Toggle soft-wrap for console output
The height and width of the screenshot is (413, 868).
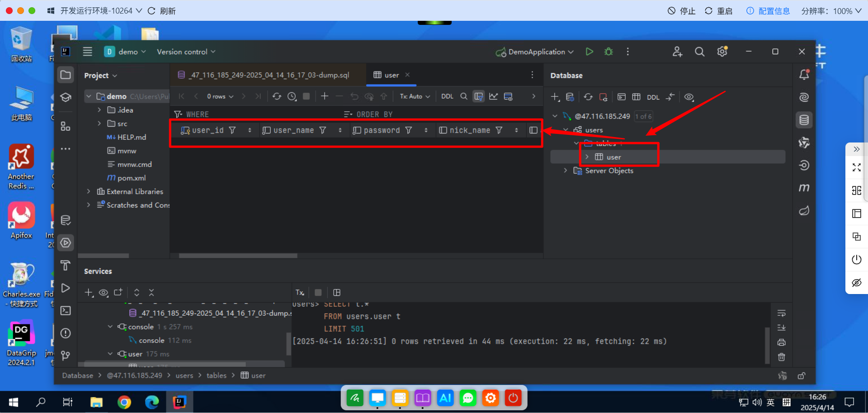point(781,313)
